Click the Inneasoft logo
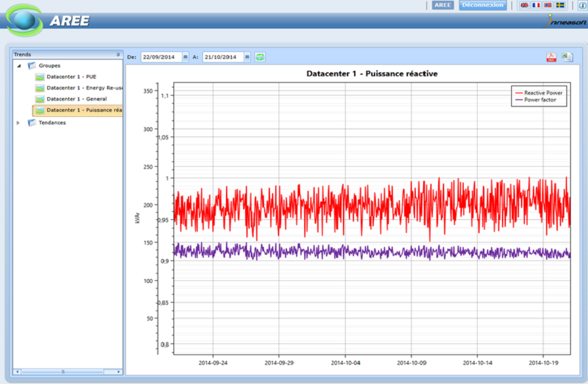 pyautogui.click(x=566, y=21)
